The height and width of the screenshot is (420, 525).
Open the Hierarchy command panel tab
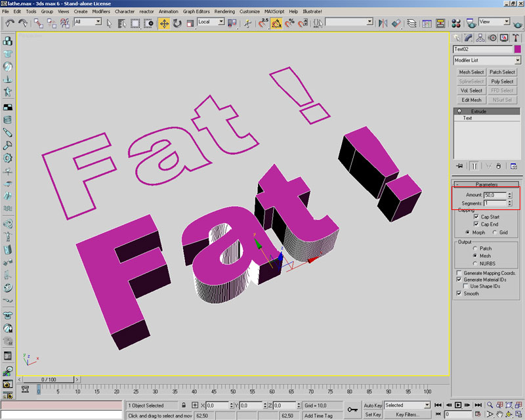pos(480,37)
